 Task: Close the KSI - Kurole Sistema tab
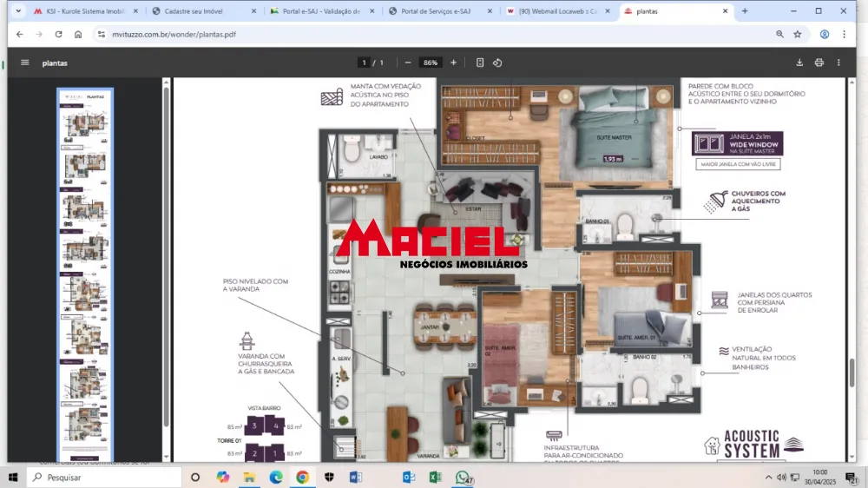pos(135,11)
